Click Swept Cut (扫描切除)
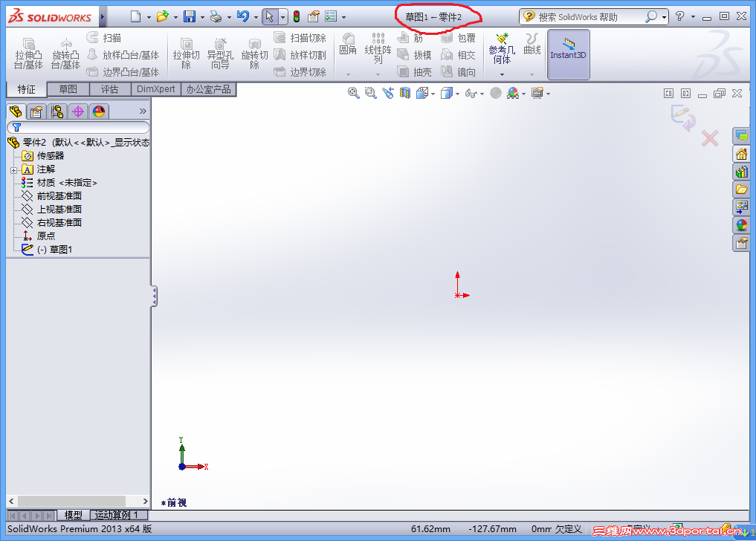The image size is (756, 541). (x=300, y=38)
